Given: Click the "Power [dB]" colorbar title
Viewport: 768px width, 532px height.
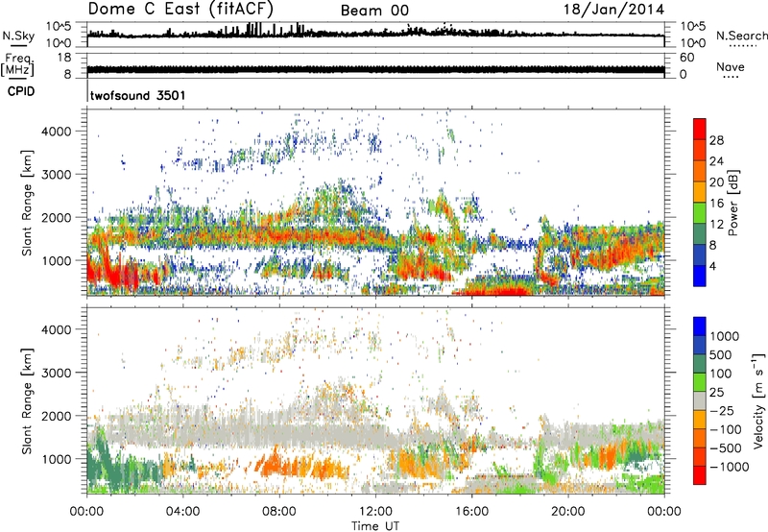Looking at the screenshot, I should [732, 203].
